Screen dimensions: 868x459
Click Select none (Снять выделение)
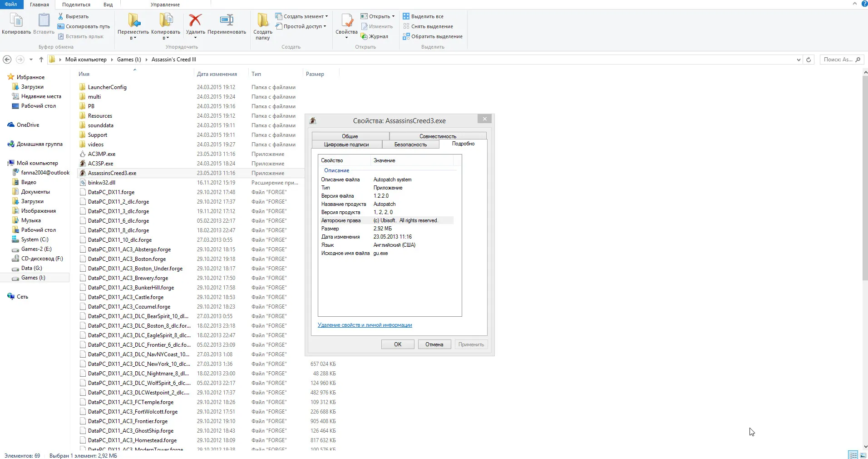[x=428, y=26]
